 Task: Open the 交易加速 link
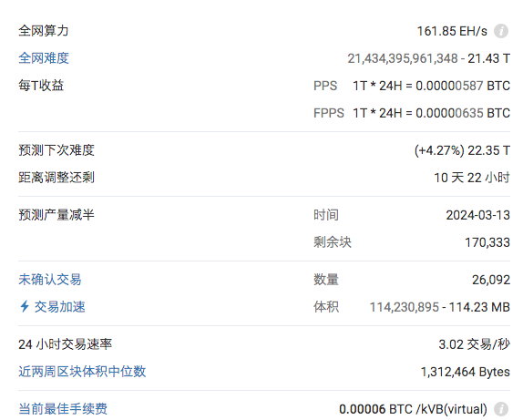60,307
